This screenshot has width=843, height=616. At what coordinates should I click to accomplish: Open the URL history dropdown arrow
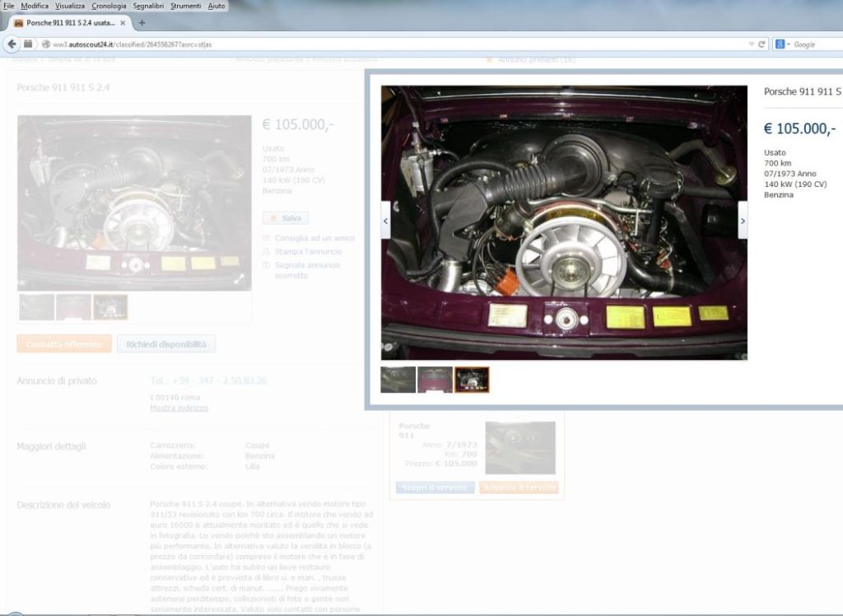pos(751,44)
